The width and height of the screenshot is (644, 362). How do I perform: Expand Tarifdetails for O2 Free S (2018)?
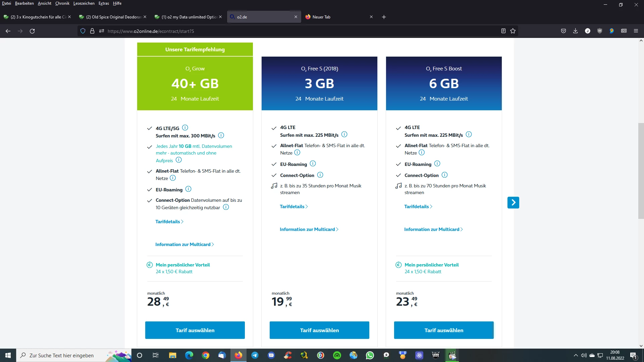pyautogui.click(x=293, y=206)
